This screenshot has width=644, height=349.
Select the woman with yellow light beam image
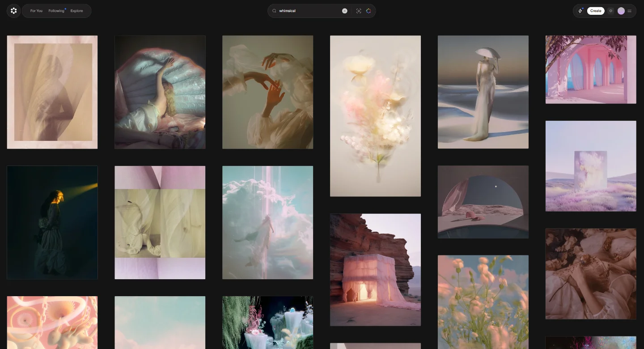(52, 222)
